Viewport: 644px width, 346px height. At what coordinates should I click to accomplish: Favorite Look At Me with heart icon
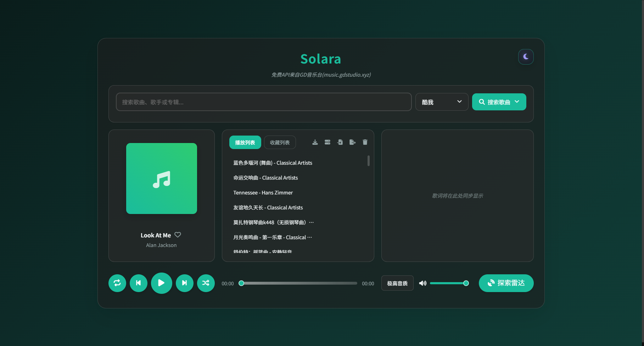click(178, 235)
